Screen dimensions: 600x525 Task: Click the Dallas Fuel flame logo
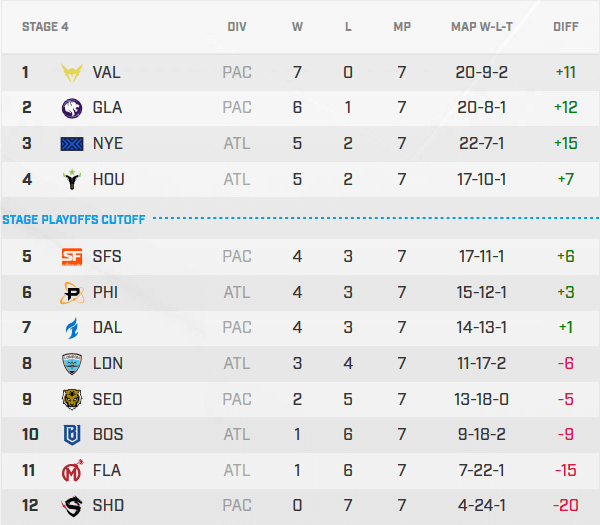pos(73,328)
